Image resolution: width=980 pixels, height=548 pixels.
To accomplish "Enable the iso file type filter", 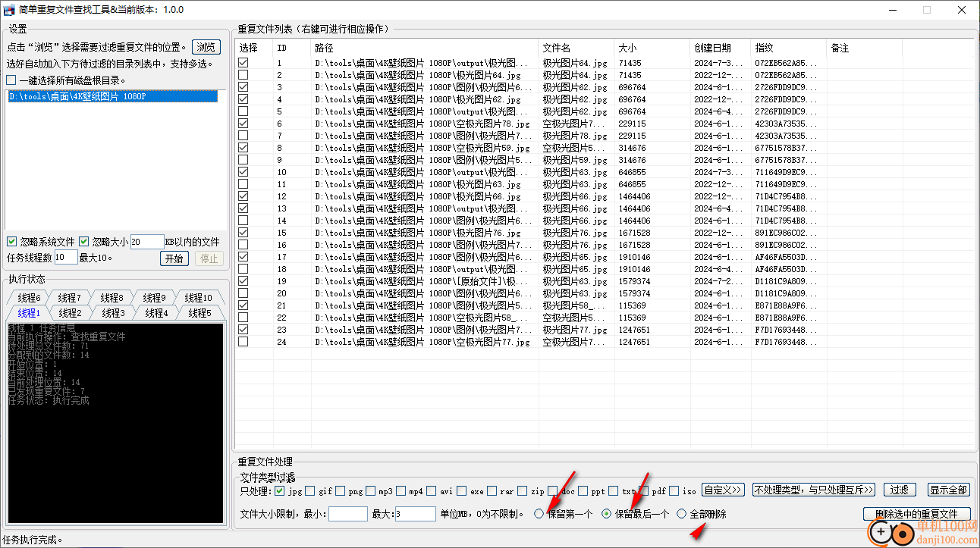I will point(674,490).
